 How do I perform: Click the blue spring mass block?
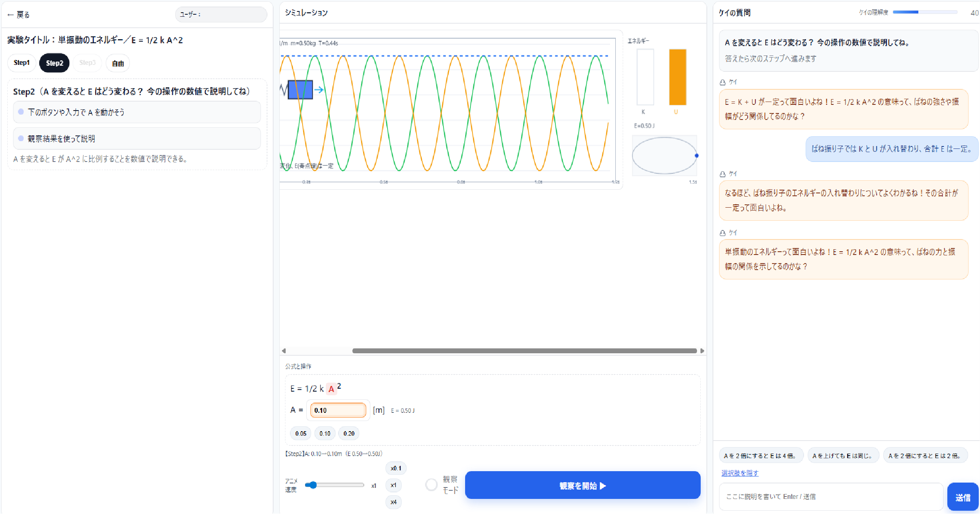(x=300, y=90)
